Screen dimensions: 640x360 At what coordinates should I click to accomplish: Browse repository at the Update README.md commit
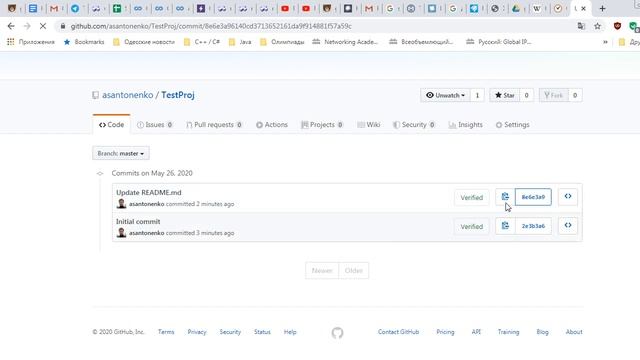[568, 197]
